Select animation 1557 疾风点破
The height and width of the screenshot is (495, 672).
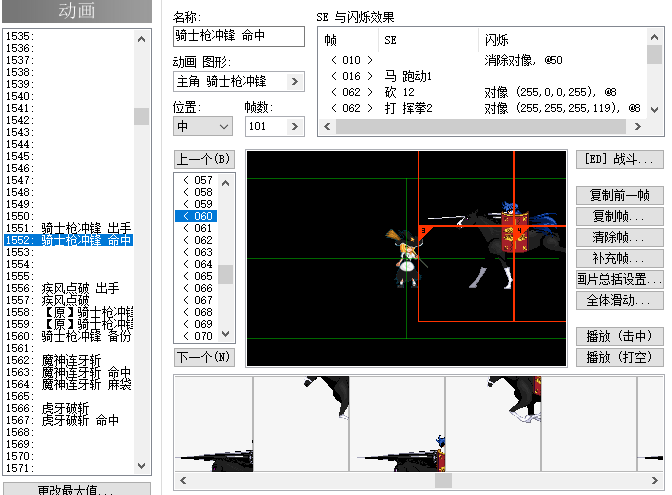tap(69, 300)
